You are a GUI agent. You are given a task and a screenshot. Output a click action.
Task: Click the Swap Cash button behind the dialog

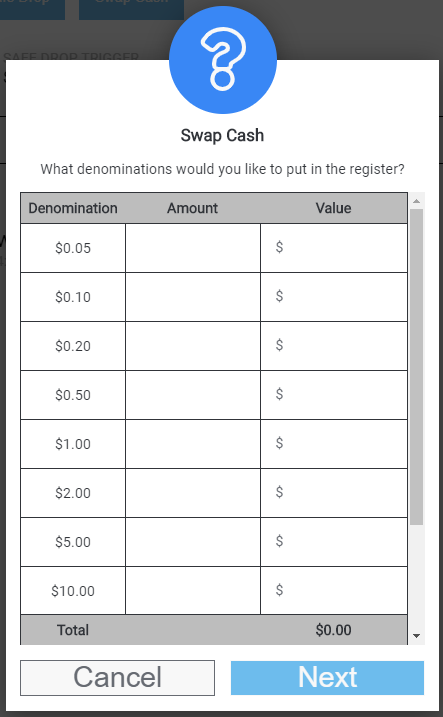click(132, 10)
